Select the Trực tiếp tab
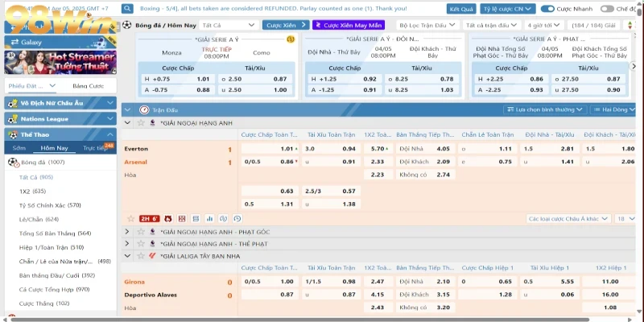This screenshot has width=644, height=322. point(95,148)
